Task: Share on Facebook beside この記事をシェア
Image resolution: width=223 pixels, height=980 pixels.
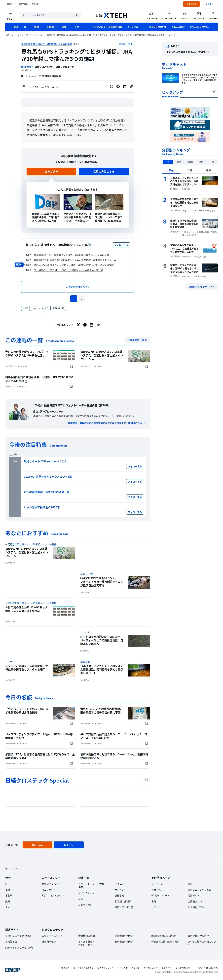Action: (85, 325)
